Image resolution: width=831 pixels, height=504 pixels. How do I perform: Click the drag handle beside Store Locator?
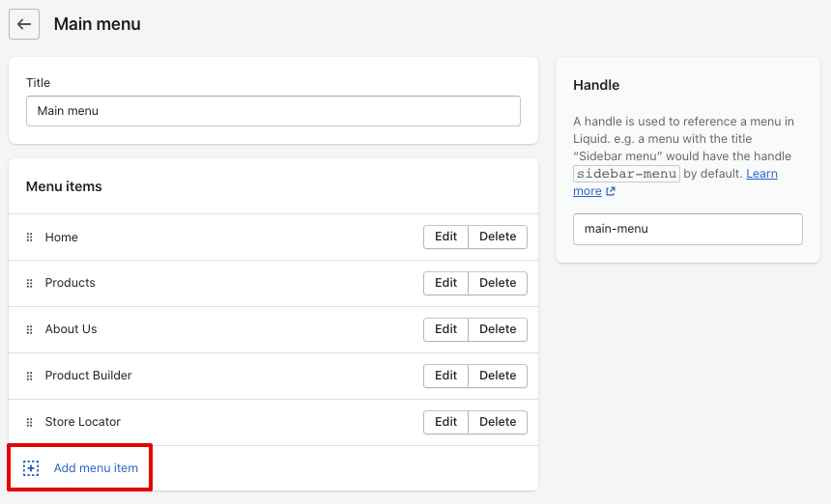29,422
